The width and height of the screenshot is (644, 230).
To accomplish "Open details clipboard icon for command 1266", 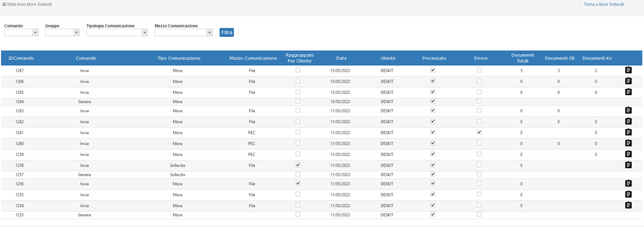I will point(628,81).
